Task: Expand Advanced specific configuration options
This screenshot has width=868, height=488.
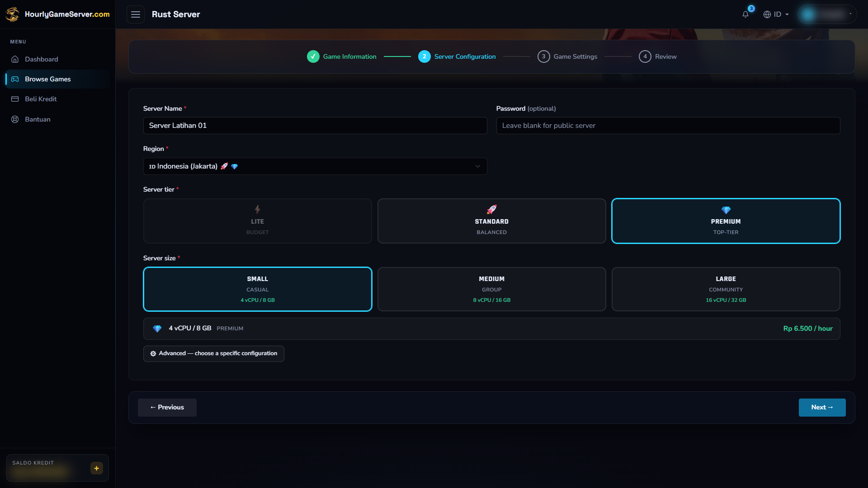Action: [x=213, y=353]
